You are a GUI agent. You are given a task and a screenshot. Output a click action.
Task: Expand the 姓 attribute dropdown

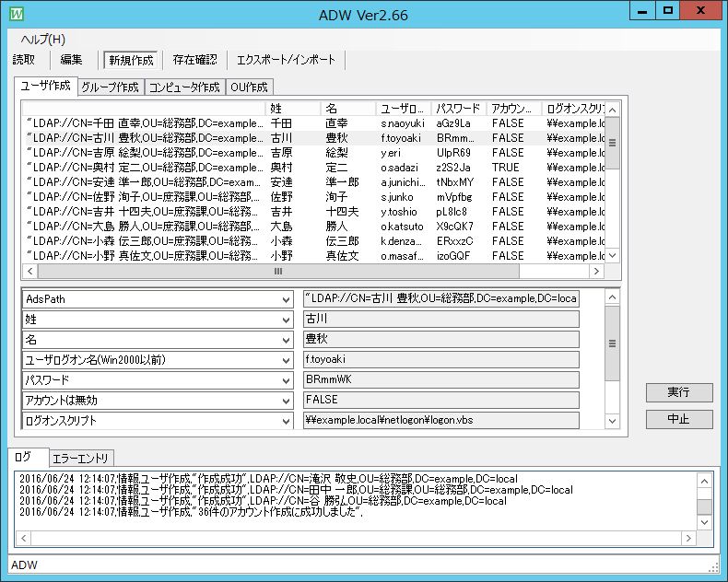tap(286, 320)
